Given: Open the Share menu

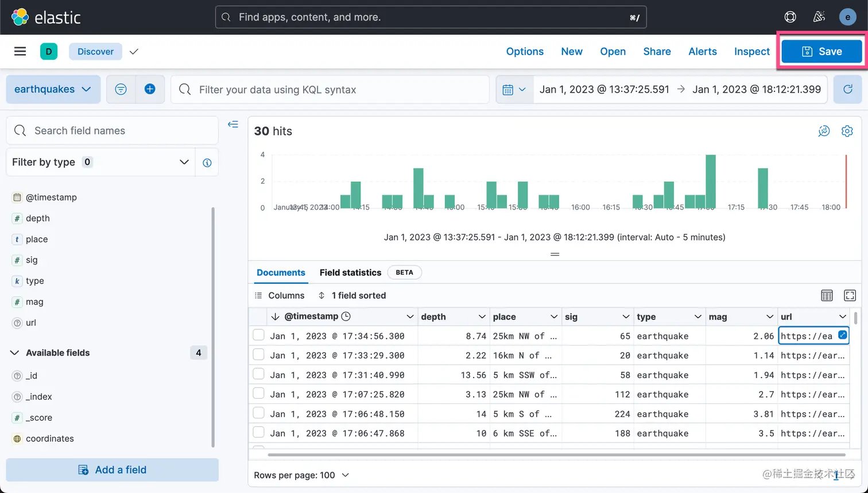Looking at the screenshot, I should [x=657, y=51].
